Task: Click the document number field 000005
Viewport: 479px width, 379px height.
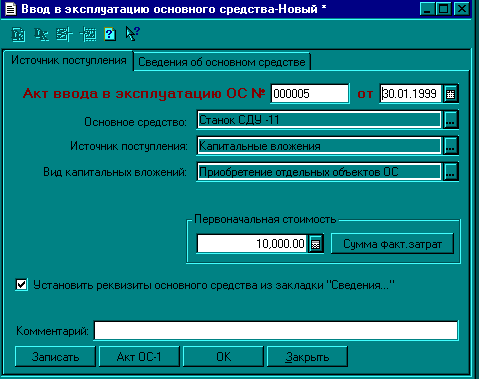Action: [310, 94]
